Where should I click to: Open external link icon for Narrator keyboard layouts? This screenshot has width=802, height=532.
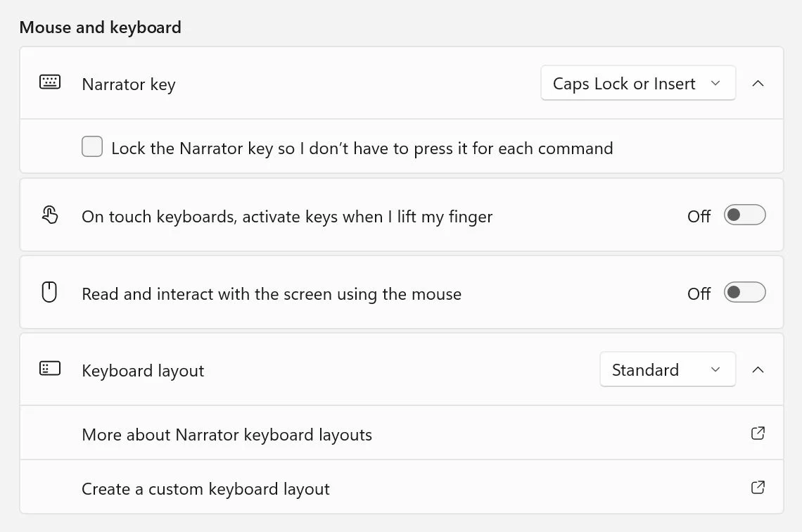tap(758, 433)
